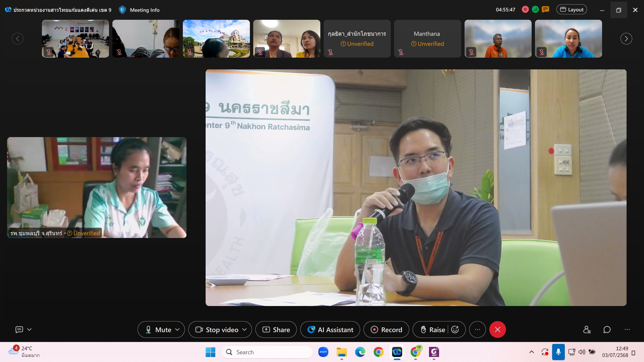
Task: Select the man in orange shirt thumbnail
Action: pos(498,39)
